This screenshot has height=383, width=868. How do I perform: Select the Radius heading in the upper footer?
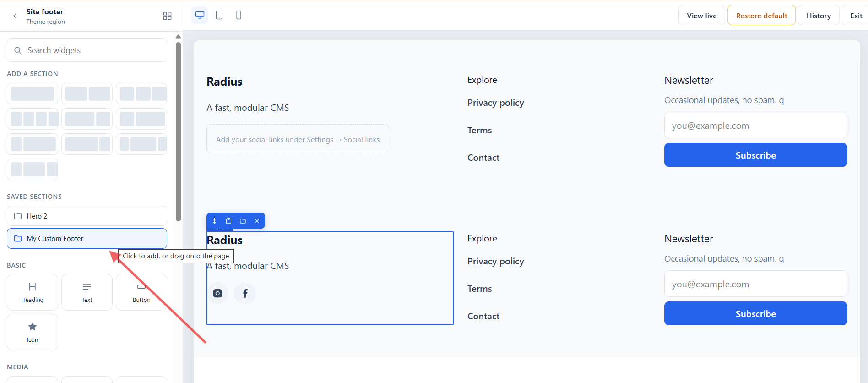coord(224,82)
